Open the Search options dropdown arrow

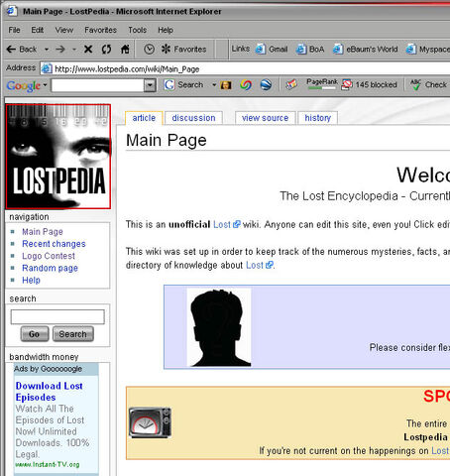(214, 85)
